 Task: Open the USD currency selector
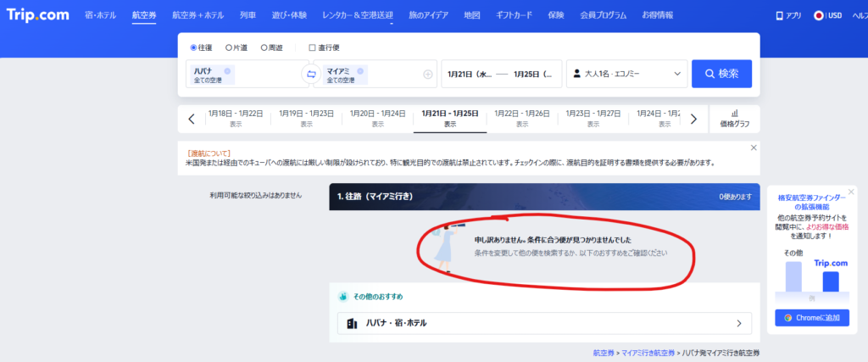tap(827, 15)
